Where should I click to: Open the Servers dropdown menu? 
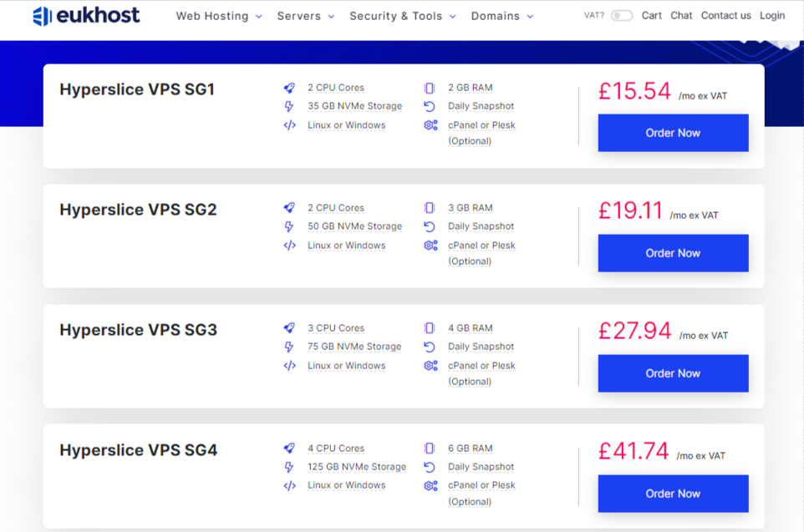pyautogui.click(x=306, y=16)
